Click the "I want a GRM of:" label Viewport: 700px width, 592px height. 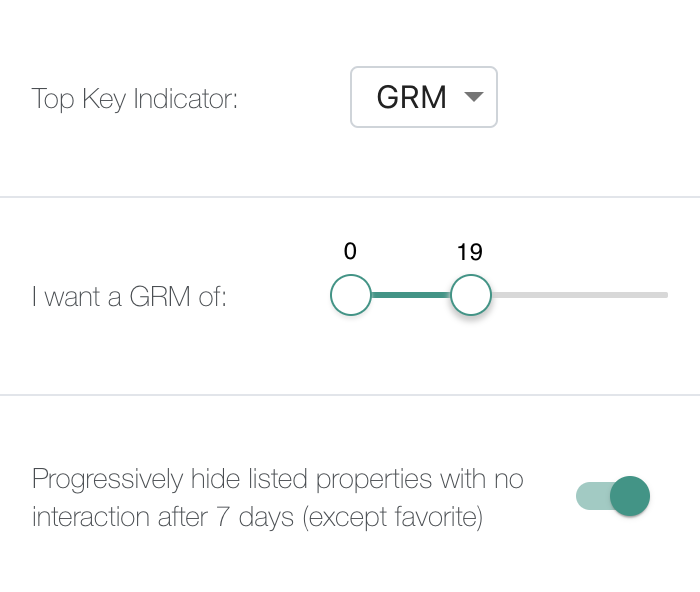129,297
